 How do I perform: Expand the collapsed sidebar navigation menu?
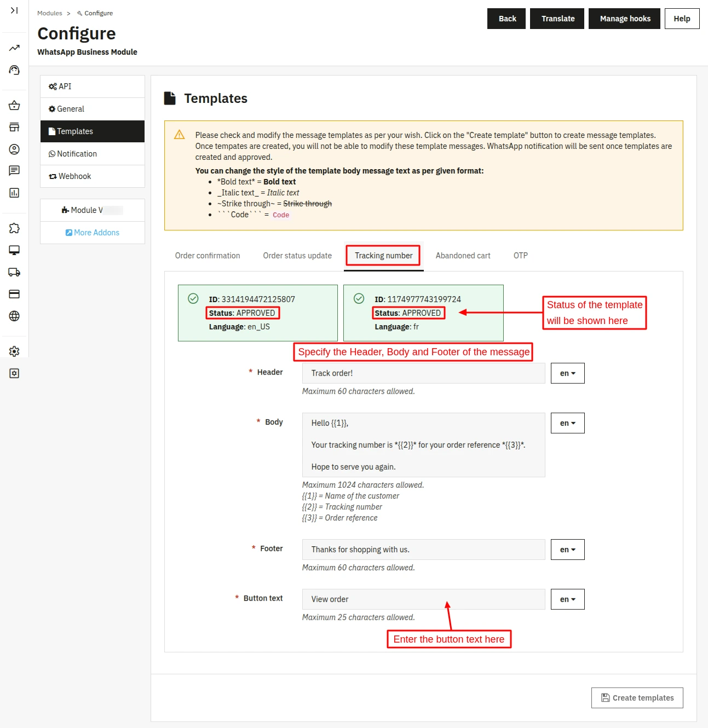pyautogui.click(x=14, y=10)
